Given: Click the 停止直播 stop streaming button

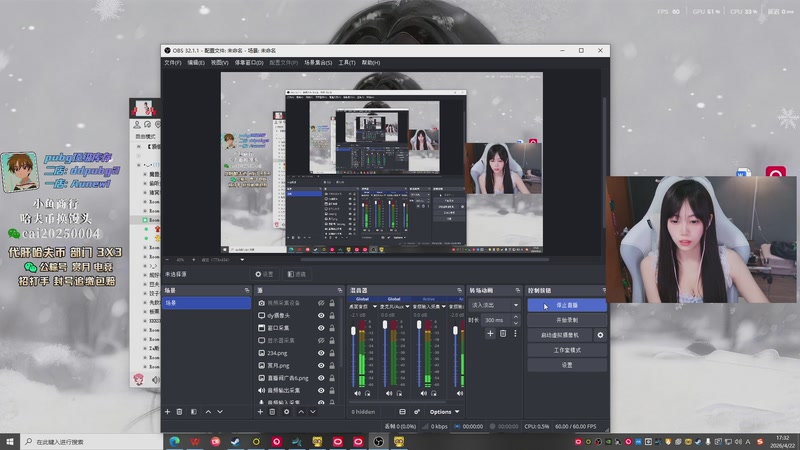Looking at the screenshot, I should [567, 305].
